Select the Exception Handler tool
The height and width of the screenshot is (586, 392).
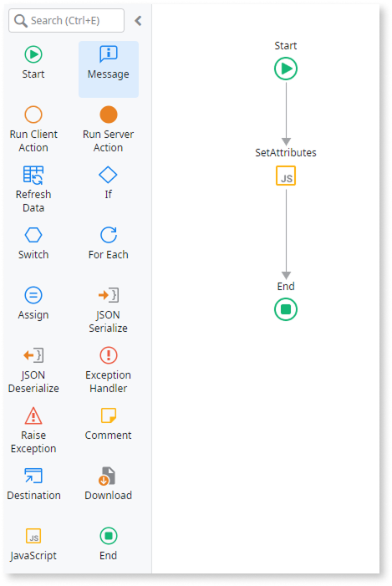click(x=109, y=370)
